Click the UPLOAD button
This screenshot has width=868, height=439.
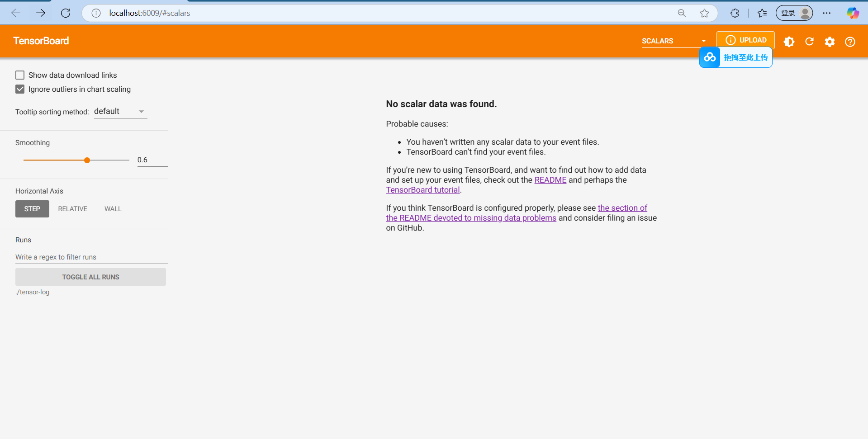(745, 40)
